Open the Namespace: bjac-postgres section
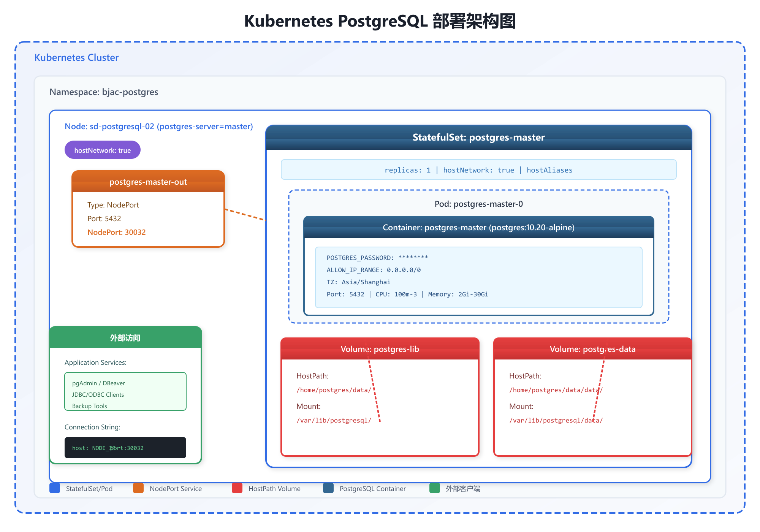The height and width of the screenshot is (532, 760). 104,92
